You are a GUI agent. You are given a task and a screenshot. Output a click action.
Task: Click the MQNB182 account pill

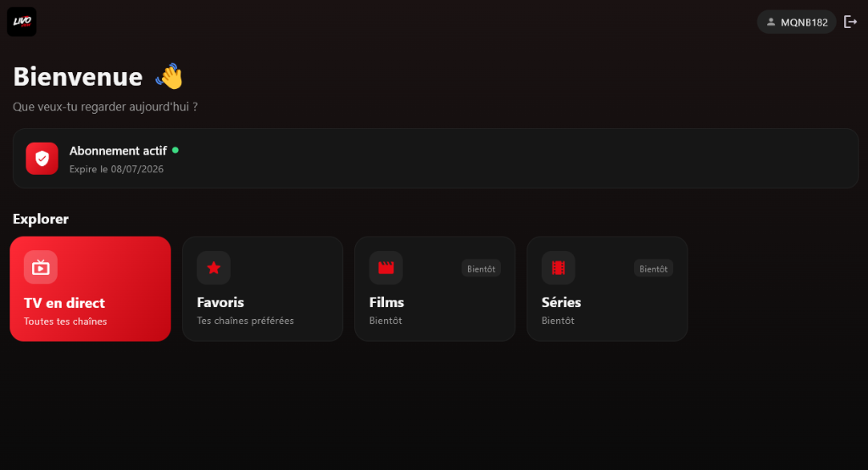tap(797, 21)
